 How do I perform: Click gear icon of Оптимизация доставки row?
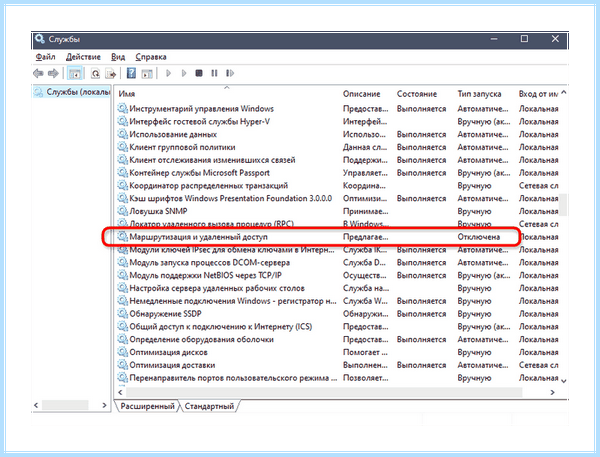[x=122, y=365]
